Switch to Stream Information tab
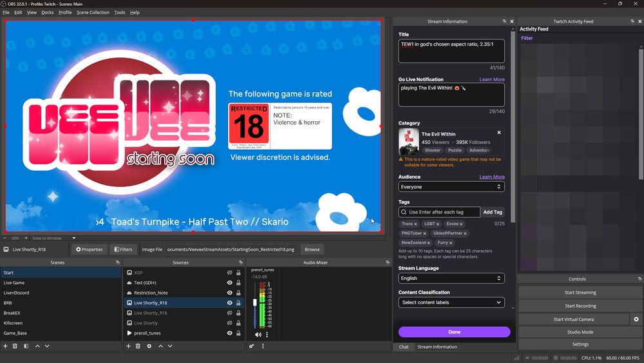The image size is (644, 363). (x=437, y=347)
